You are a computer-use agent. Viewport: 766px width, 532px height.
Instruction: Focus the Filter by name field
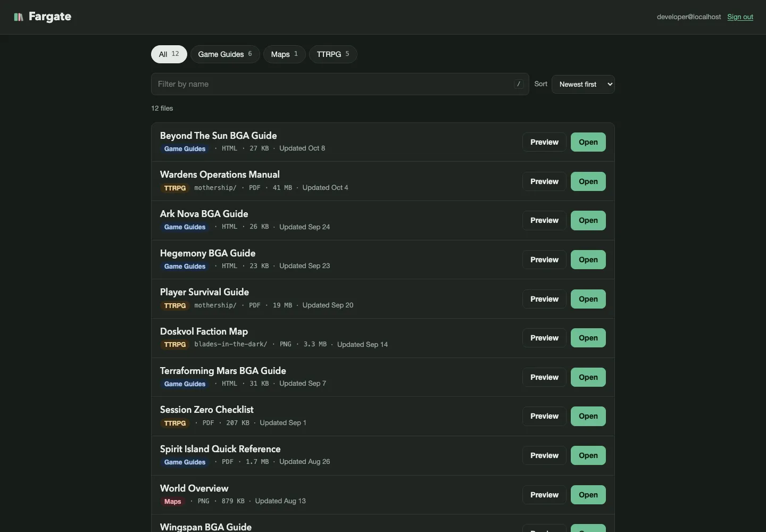click(x=340, y=84)
